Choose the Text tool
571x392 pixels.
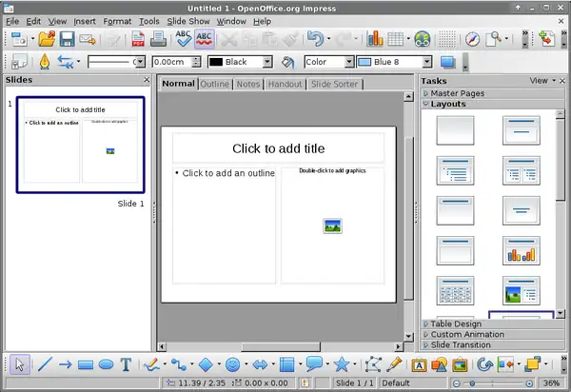point(127,364)
